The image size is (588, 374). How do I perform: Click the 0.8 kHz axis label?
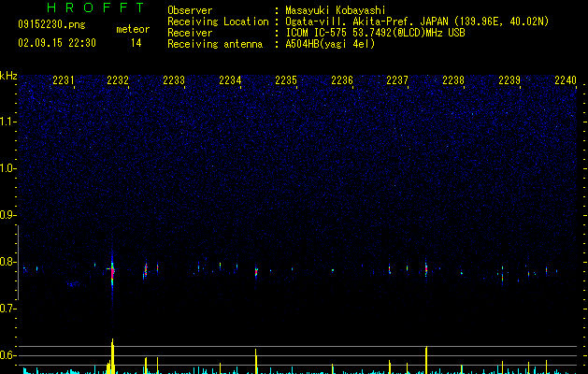point(8,262)
